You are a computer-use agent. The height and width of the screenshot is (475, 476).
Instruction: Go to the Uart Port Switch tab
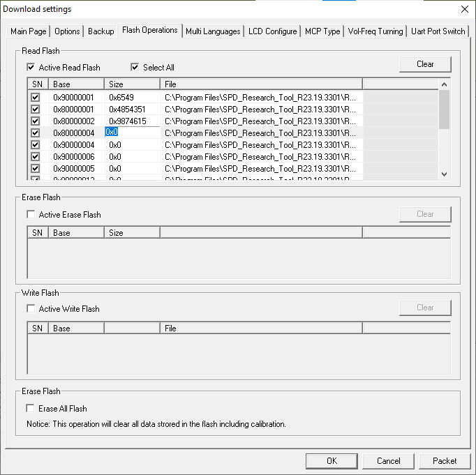click(x=438, y=31)
